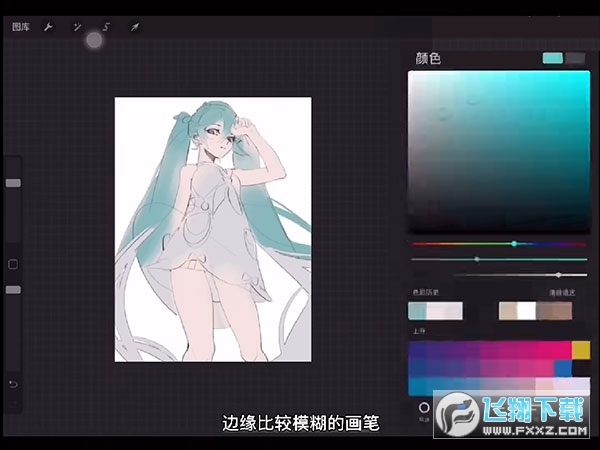Pick the white swatch from color history
The width and height of the screenshot is (600, 450).
527,310
